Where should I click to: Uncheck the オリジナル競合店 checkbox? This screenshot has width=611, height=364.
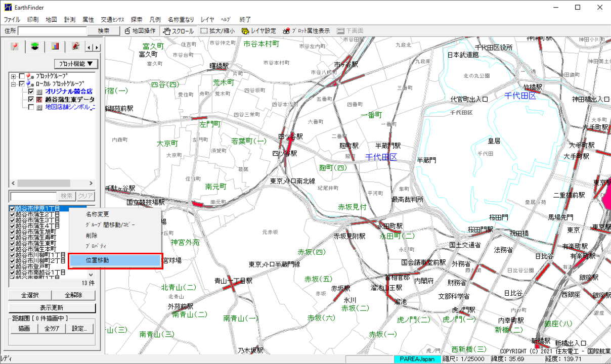point(31,92)
